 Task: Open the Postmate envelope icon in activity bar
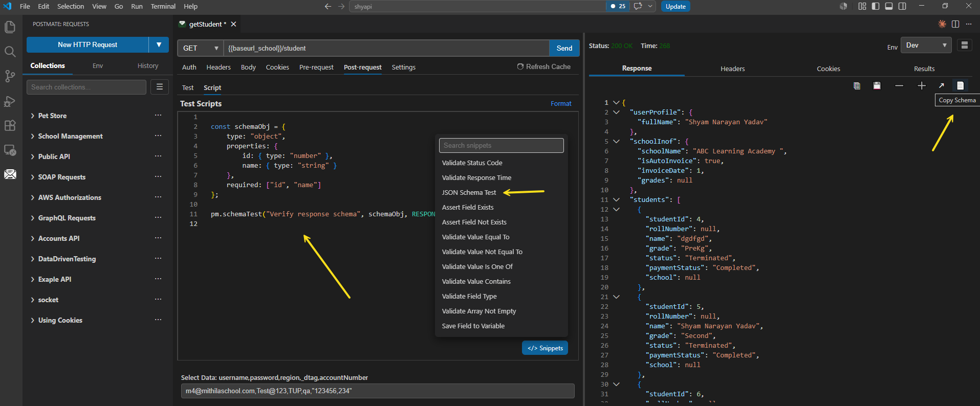pos(10,174)
